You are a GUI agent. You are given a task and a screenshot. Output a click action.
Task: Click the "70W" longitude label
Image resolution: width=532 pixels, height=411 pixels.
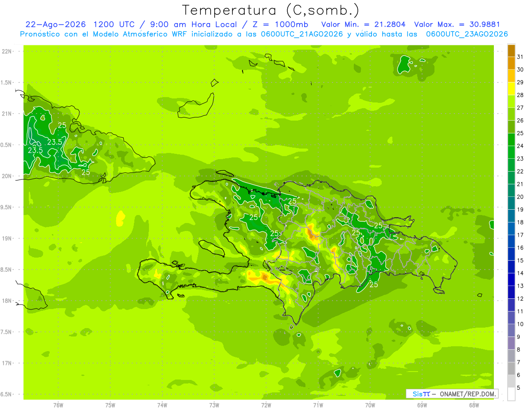(x=370, y=405)
